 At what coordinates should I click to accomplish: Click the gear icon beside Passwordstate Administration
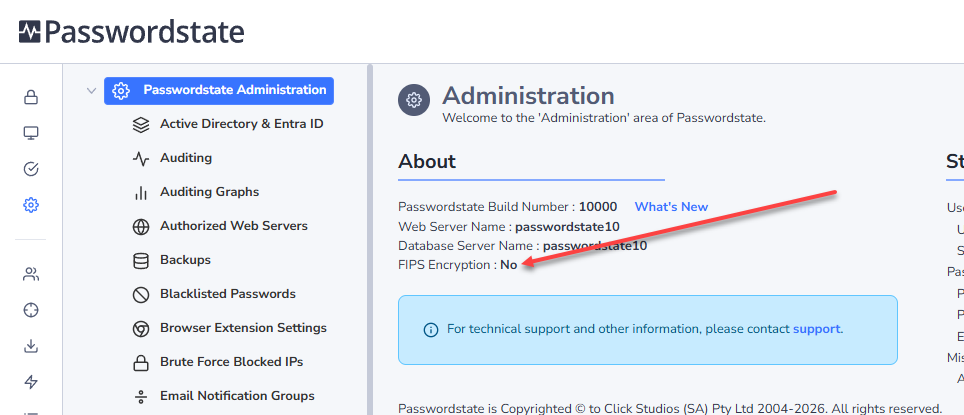point(121,91)
